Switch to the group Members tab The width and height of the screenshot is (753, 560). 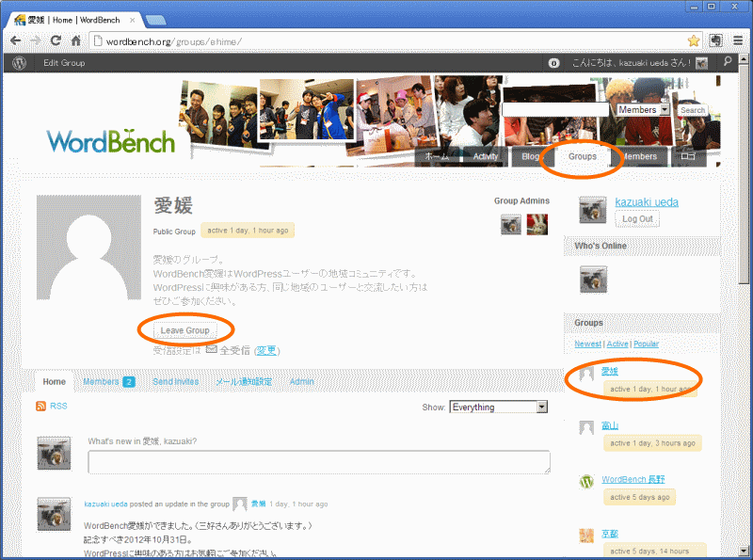point(108,382)
